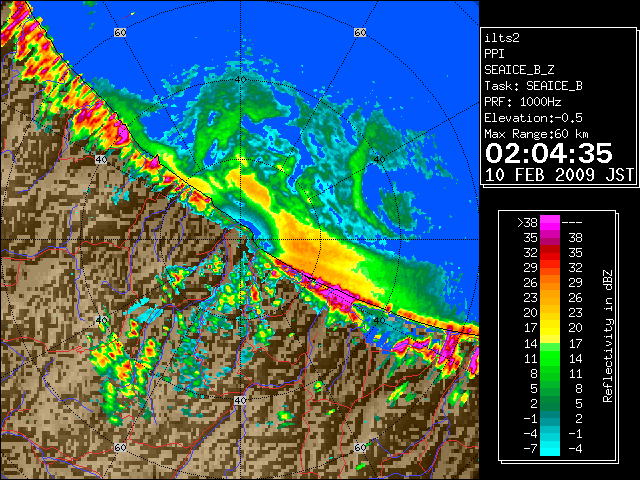This screenshot has width=640, height=480.
Task: Pick the bright green swatch beside the 11 label
Action: click(550, 358)
